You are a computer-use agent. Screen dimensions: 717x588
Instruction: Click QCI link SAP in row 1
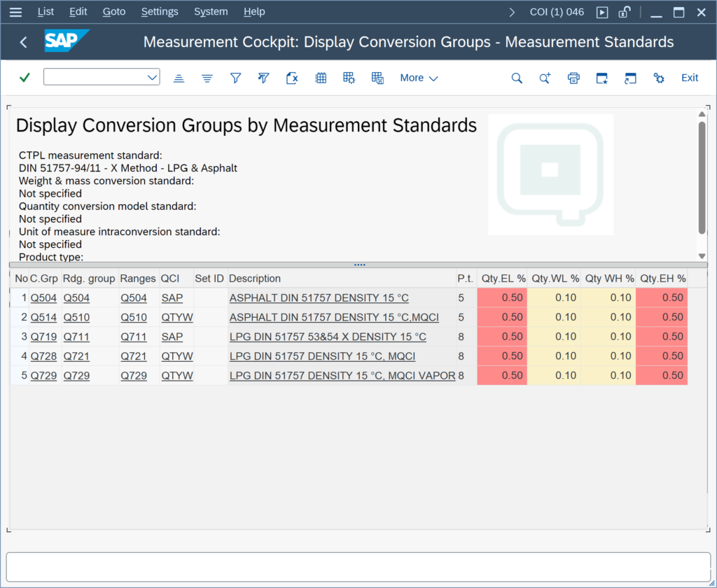(x=172, y=298)
